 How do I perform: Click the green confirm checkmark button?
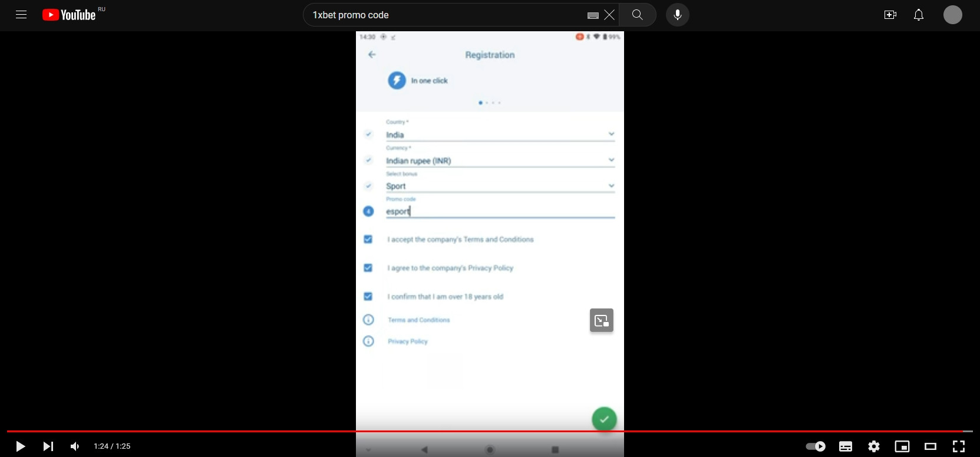click(604, 419)
